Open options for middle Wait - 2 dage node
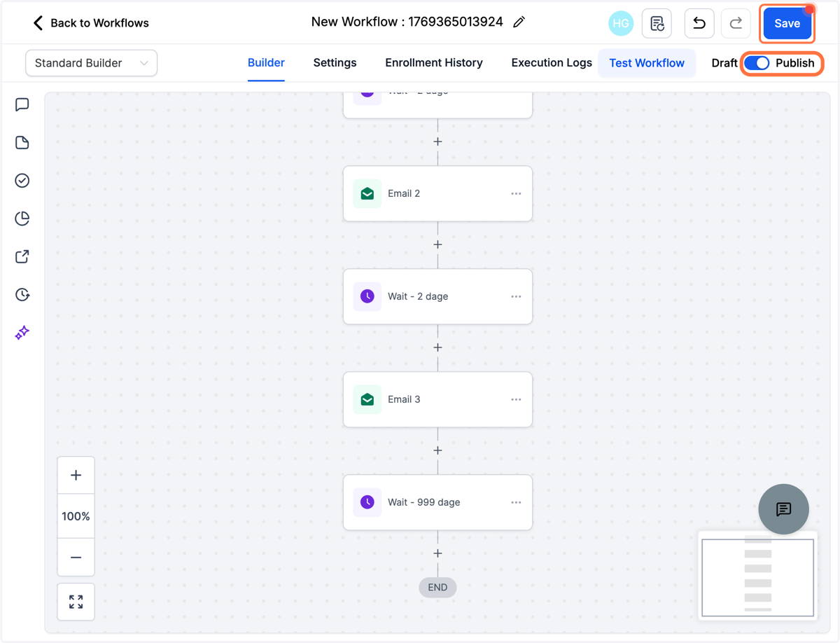This screenshot has height=643, width=840. coord(516,296)
